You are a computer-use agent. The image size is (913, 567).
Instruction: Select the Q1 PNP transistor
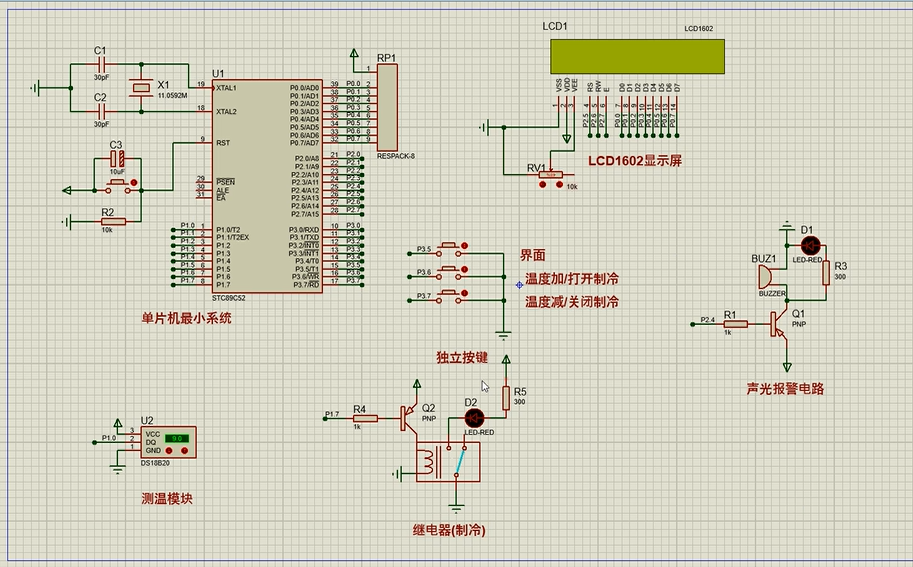coord(780,323)
